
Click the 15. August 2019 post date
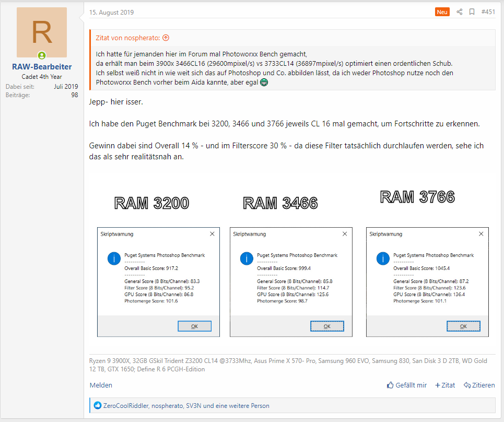(x=112, y=12)
